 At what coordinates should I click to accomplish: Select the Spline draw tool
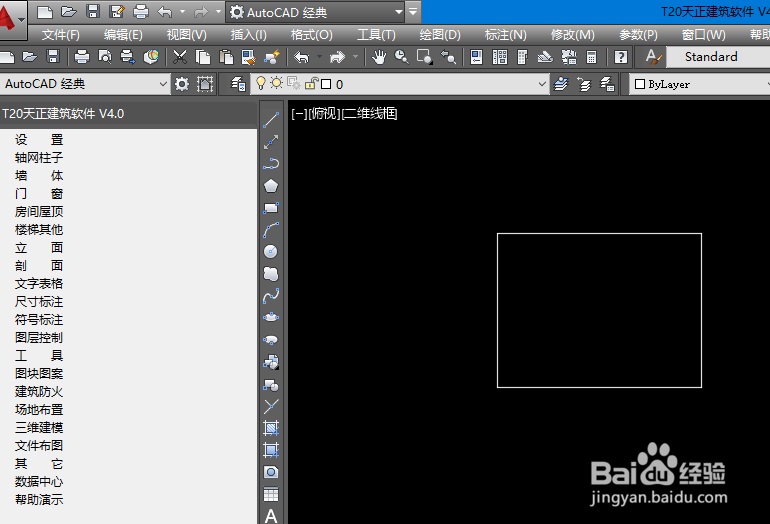[x=271, y=296]
